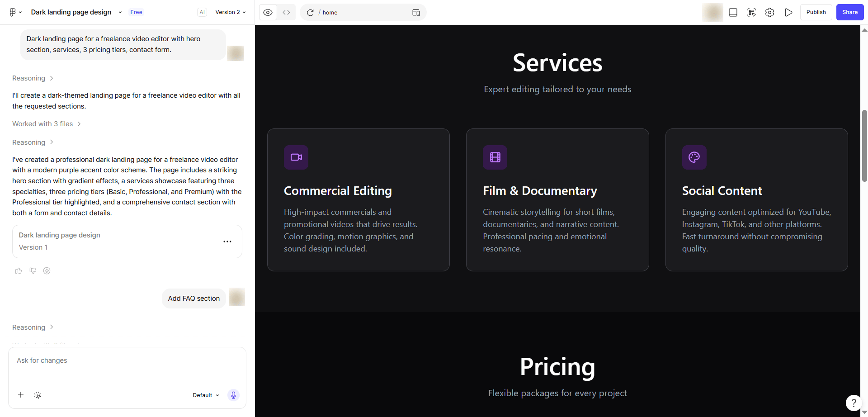Click the microphone voice input button

pyautogui.click(x=233, y=395)
